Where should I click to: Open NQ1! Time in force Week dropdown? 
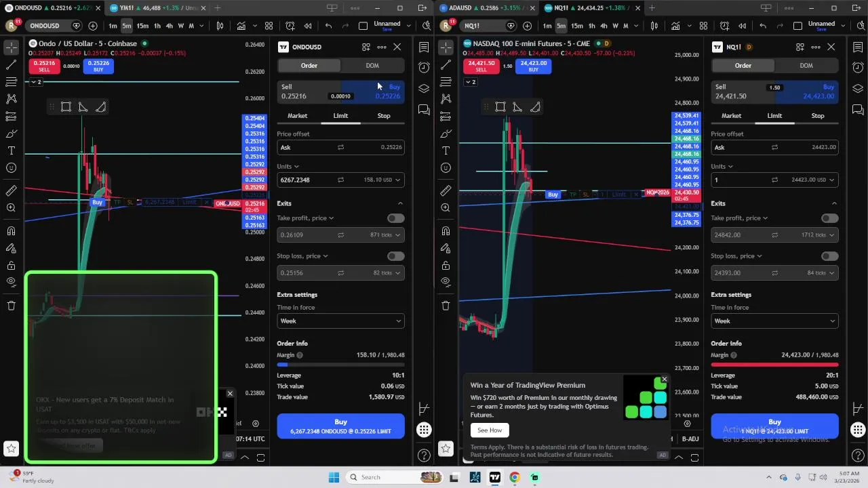[774, 321]
